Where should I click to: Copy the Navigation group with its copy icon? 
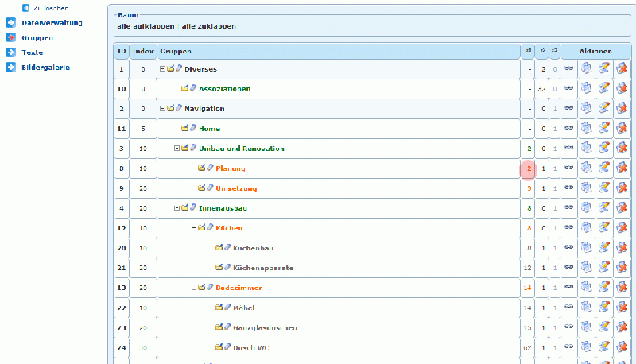[x=586, y=108]
